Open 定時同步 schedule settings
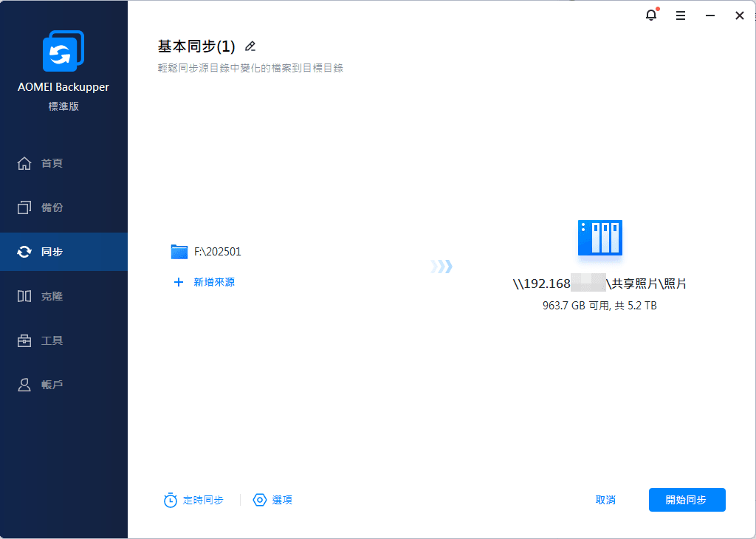 [x=203, y=500]
